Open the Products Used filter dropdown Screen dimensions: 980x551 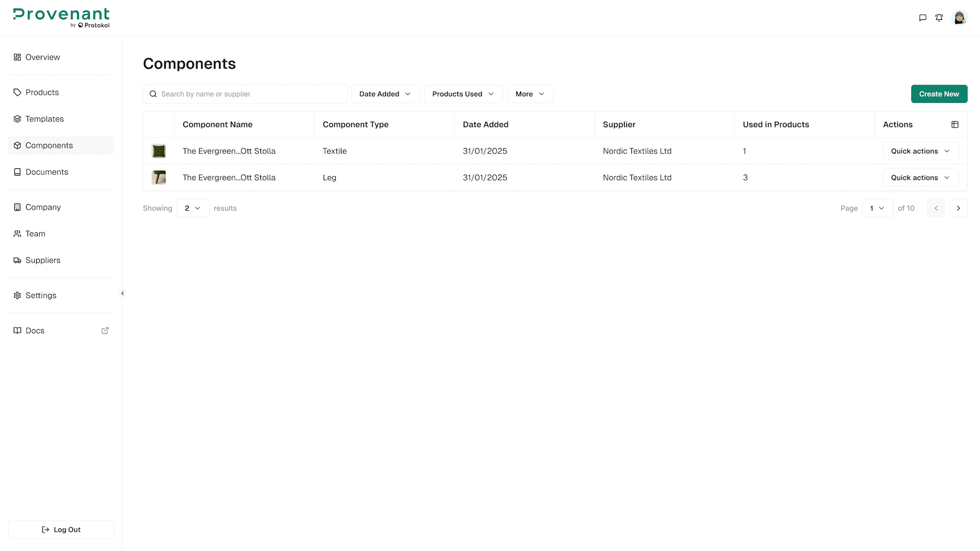[x=463, y=94]
